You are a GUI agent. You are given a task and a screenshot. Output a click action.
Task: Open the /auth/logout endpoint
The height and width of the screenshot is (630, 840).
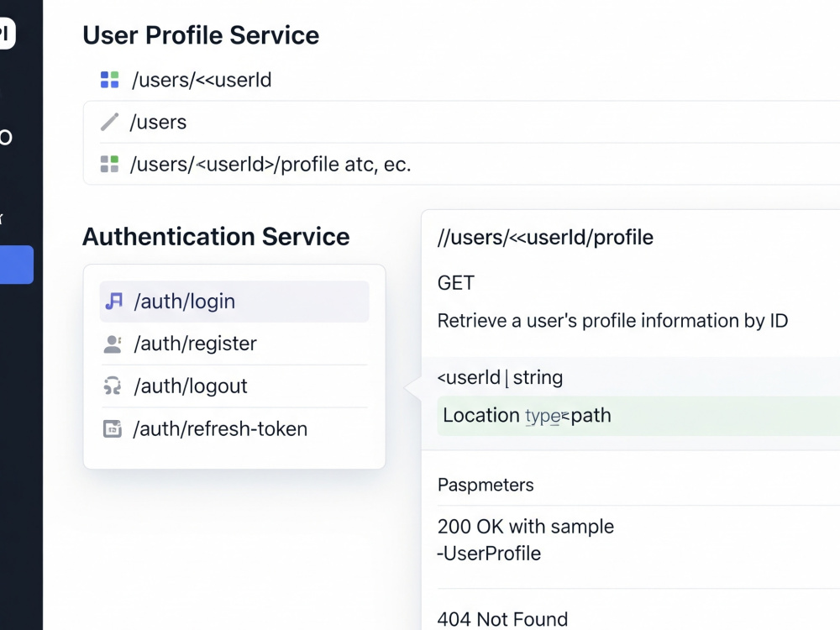[x=234, y=386]
